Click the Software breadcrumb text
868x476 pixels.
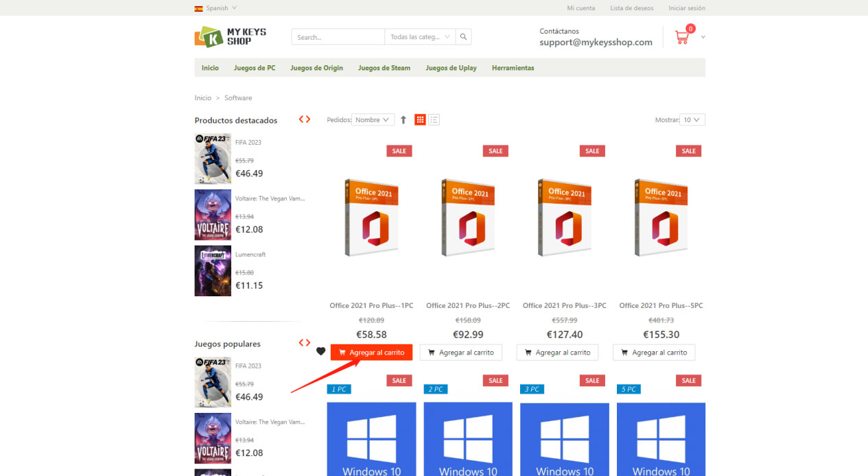click(x=238, y=98)
